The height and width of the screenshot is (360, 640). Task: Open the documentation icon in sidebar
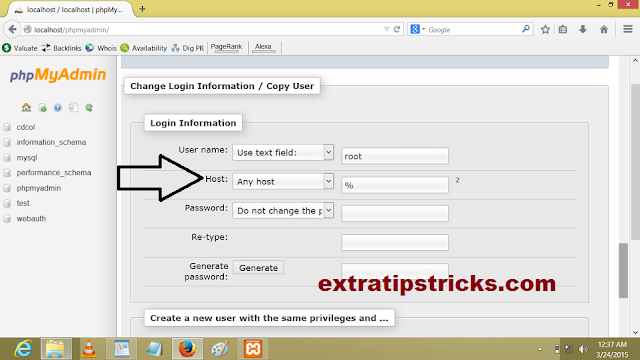[73, 108]
